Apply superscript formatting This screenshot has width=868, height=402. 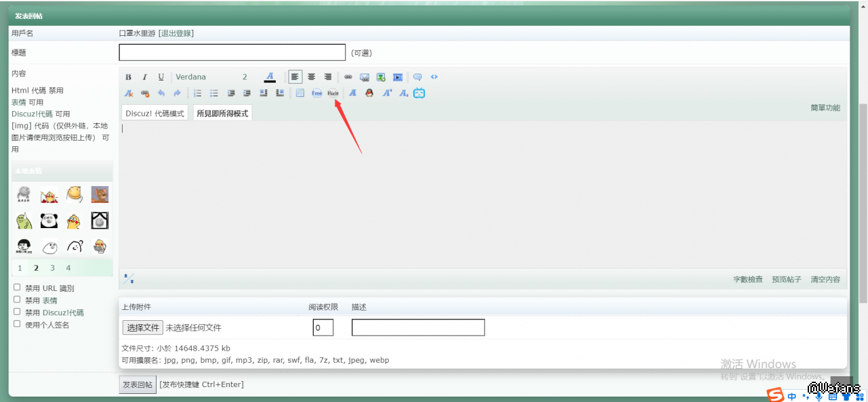(x=387, y=93)
